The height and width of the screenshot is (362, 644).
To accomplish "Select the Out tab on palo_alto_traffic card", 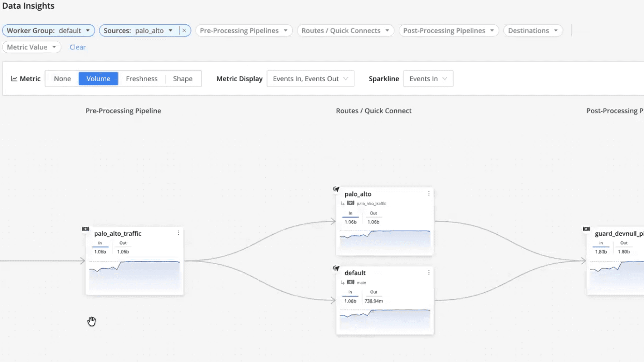I will click(123, 243).
